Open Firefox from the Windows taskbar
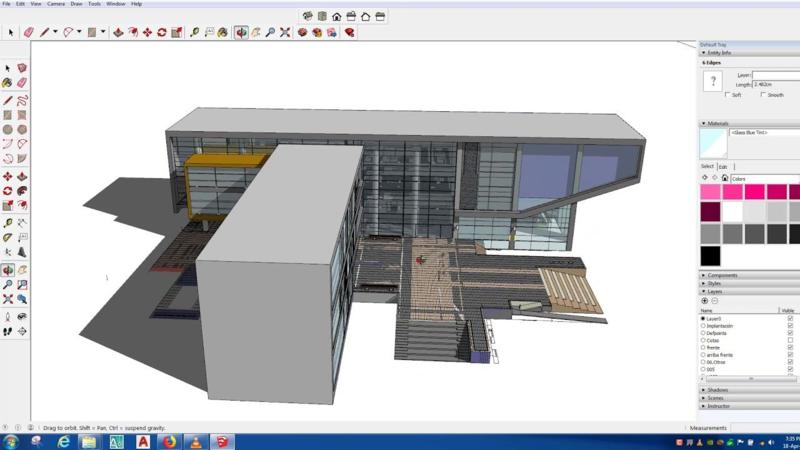The image size is (800, 450). (169, 441)
